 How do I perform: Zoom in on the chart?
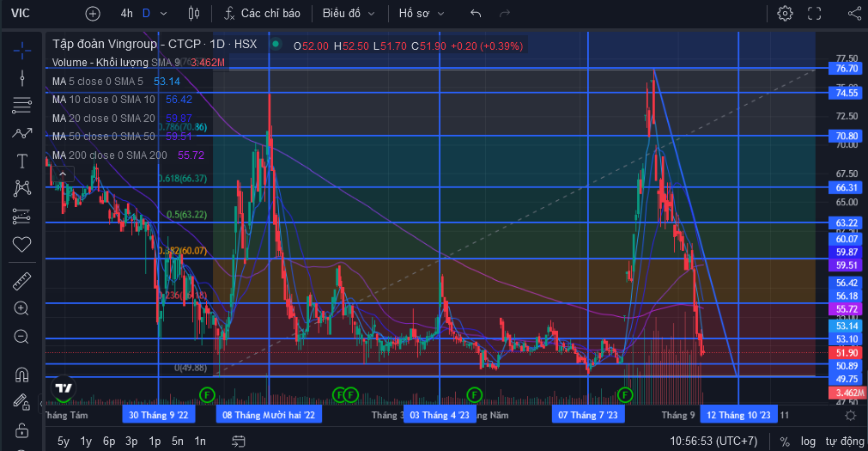[x=22, y=308]
